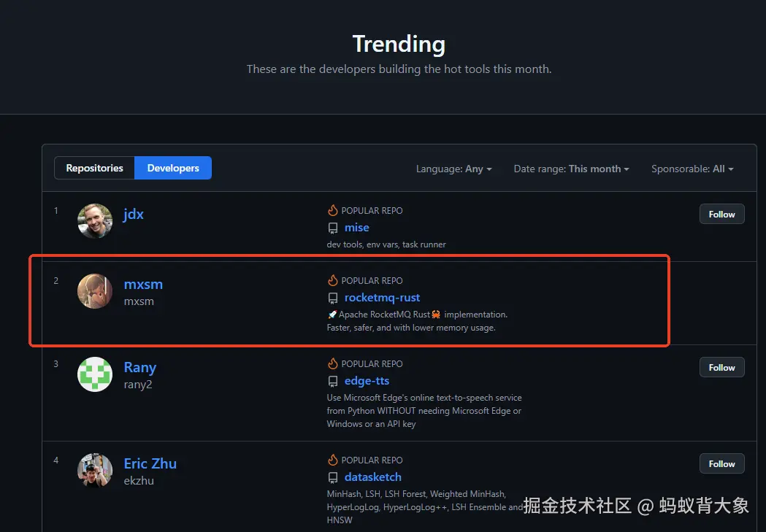Click the repo icon beside edge-tts

click(x=333, y=381)
